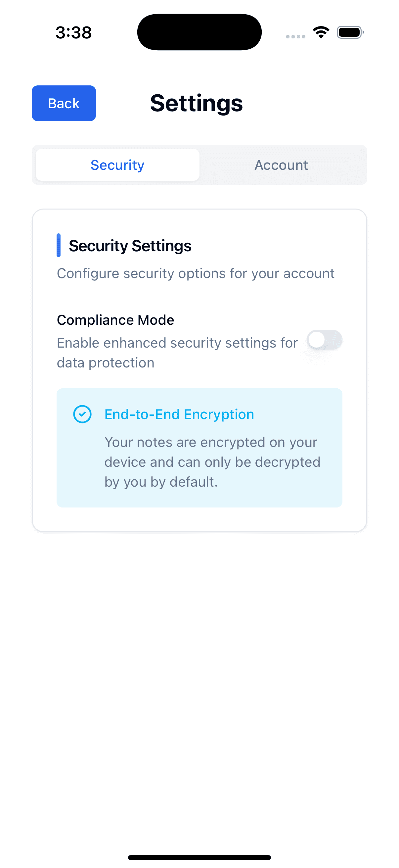Toggle enhanced security settings switch off

click(324, 340)
